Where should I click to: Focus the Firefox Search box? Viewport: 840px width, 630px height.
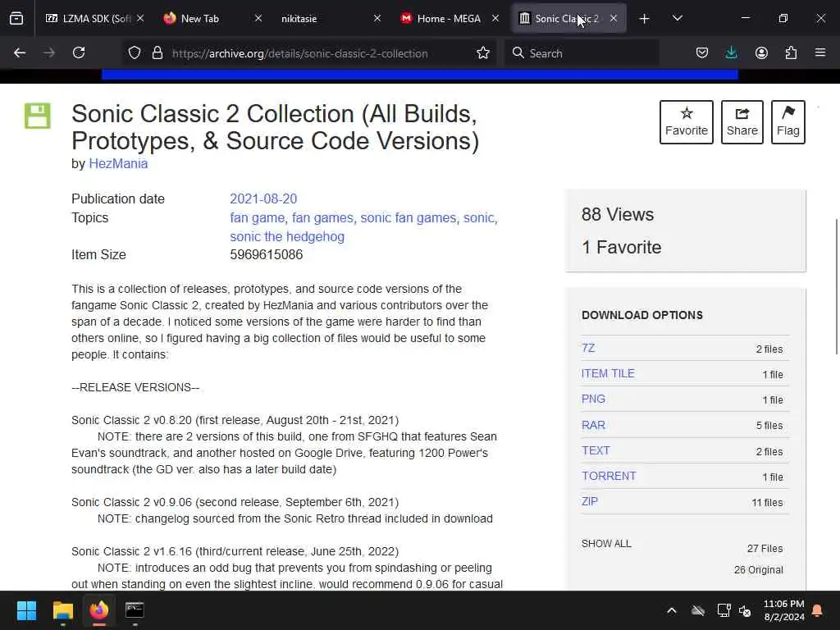(582, 53)
